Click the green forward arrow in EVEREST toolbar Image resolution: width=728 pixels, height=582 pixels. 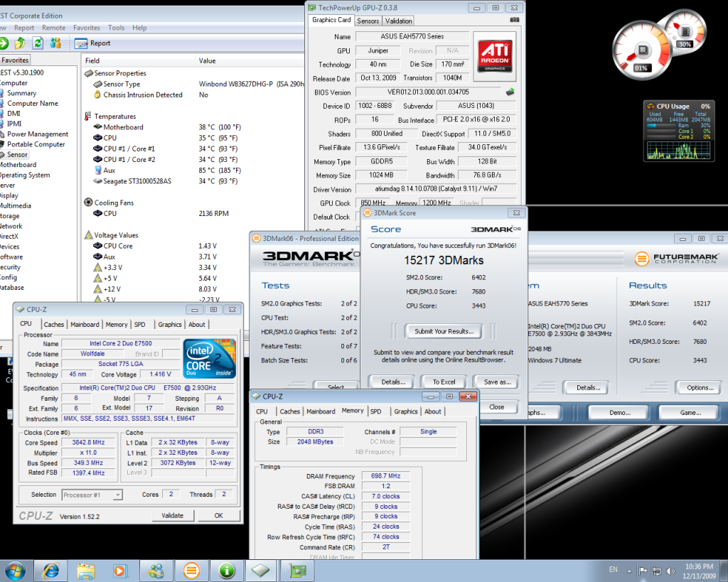[4, 43]
